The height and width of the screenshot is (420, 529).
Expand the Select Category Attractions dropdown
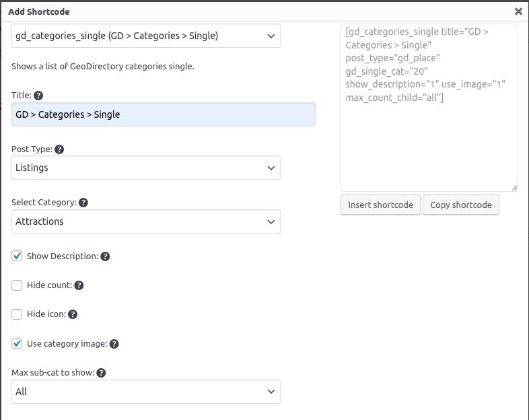pyautogui.click(x=145, y=221)
